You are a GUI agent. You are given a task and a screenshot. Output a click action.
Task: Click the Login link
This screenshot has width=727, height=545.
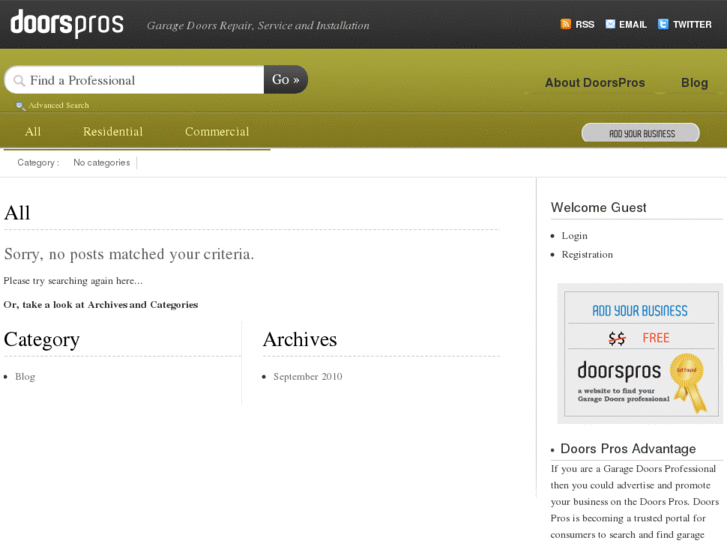tap(574, 236)
